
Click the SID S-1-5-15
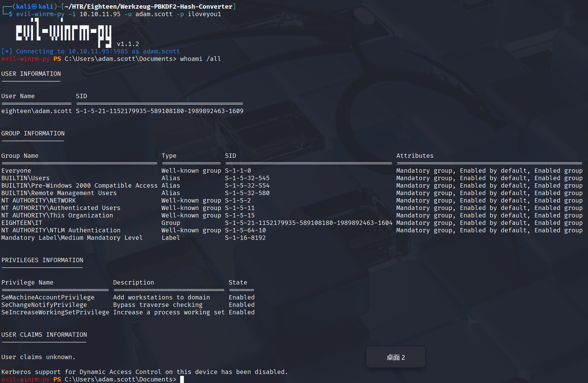coord(240,215)
